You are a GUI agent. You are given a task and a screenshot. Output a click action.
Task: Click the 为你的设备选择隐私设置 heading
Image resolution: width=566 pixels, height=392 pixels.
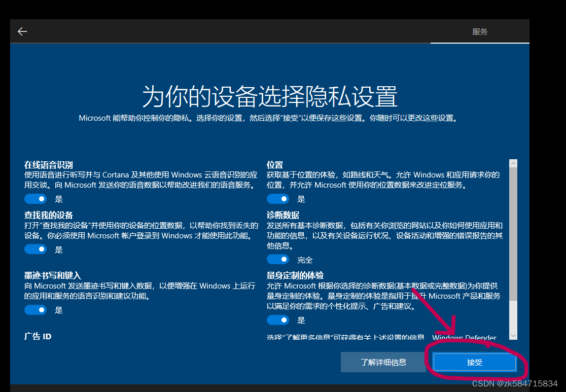click(270, 97)
